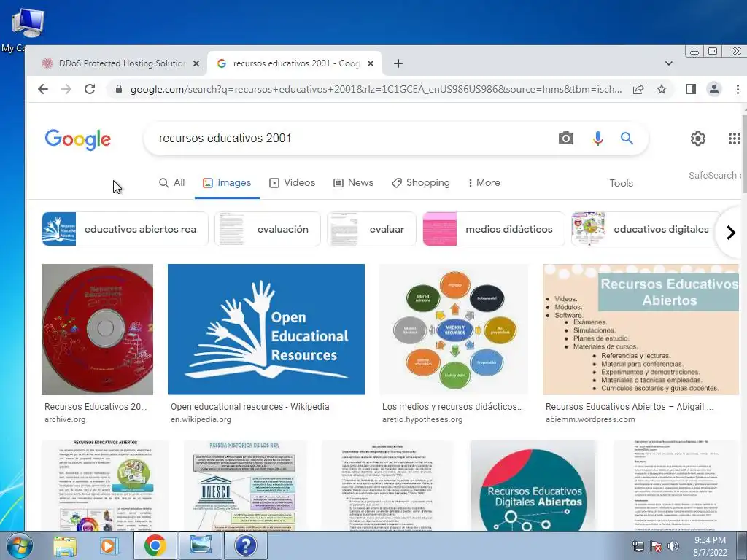Click the Google logo
Viewport: 747px width, 560px height.
coord(77,139)
